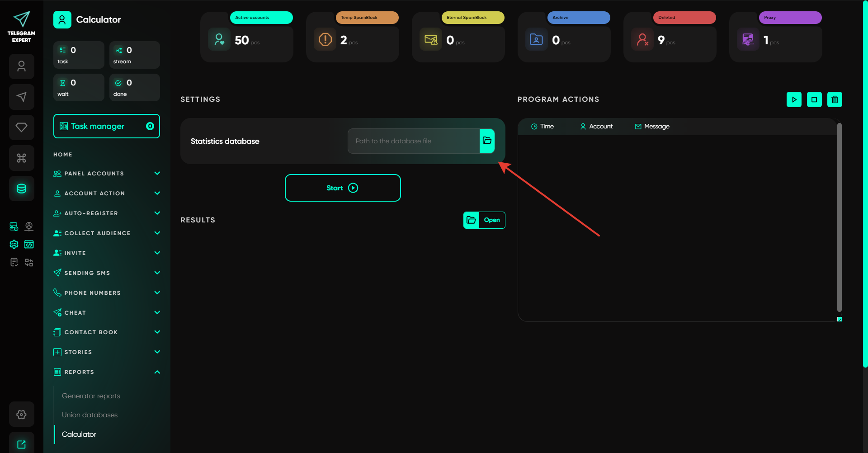Click the diamond icon in left sidebar
The height and width of the screenshot is (453, 868).
tap(21, 127)
